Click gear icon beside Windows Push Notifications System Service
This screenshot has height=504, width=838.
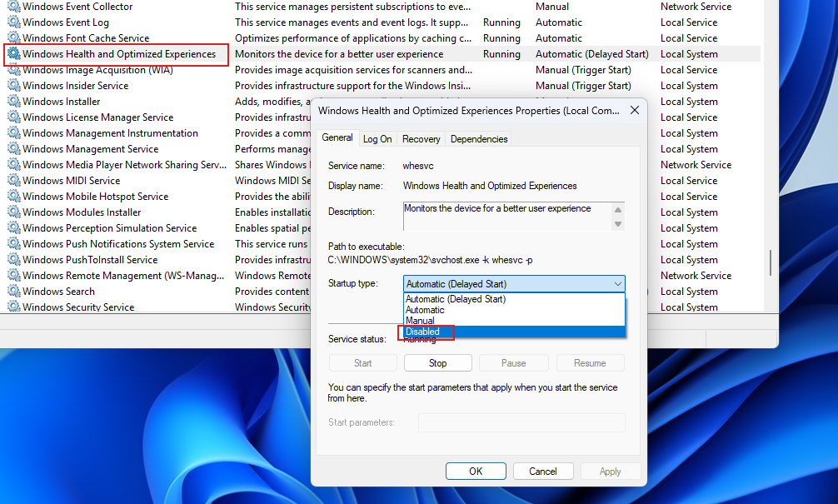(14, 244)
